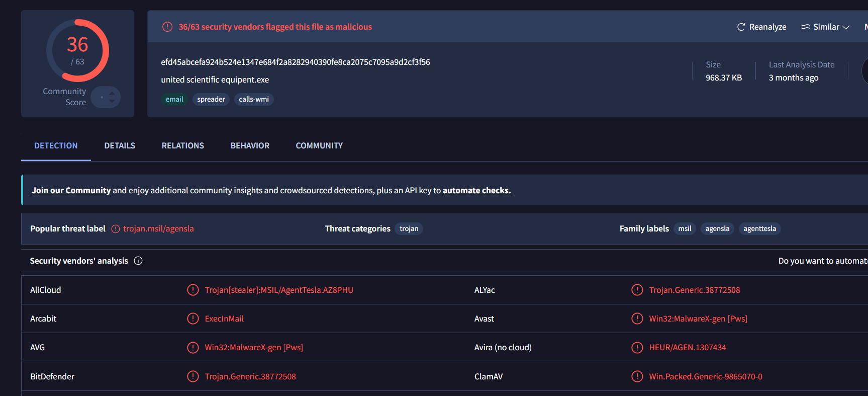
Task: Open the COMMUNITY tab
Action: [319, 145]
